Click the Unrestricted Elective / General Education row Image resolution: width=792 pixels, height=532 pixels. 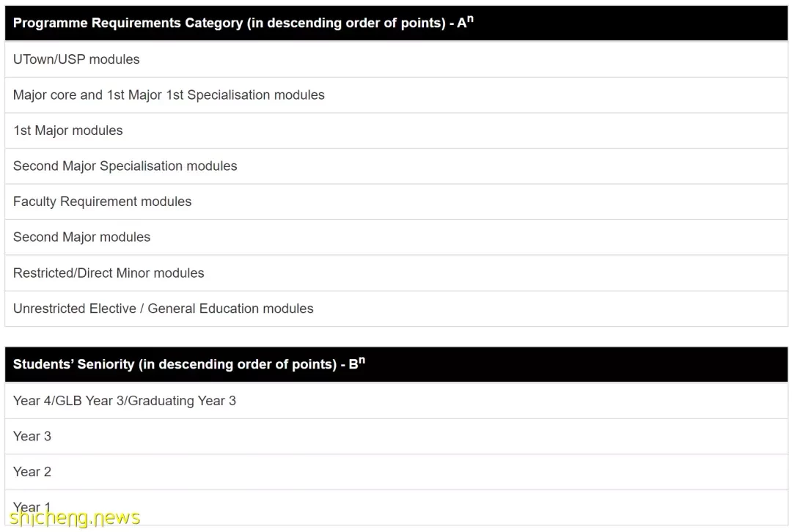click(x=396, y=309)
